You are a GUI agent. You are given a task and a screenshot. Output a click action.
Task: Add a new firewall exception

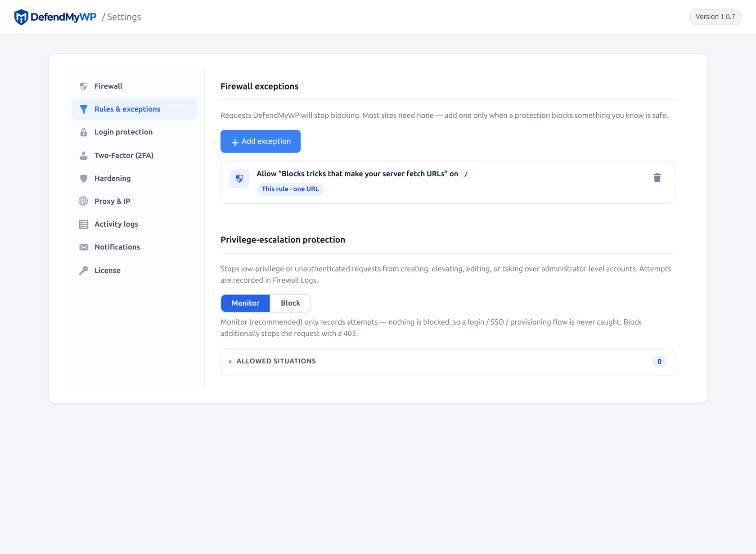tap(261, 142)
